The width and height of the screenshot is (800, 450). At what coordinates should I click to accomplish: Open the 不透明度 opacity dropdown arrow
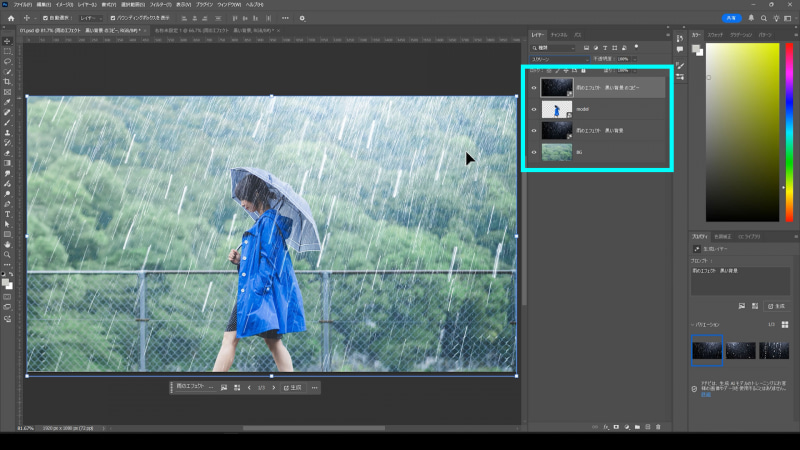634,59
